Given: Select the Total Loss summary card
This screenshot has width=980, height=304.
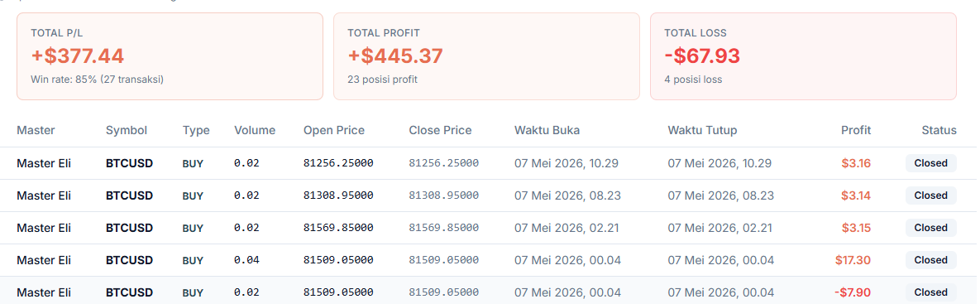Looking at the screenshot, I should point(803,56).
